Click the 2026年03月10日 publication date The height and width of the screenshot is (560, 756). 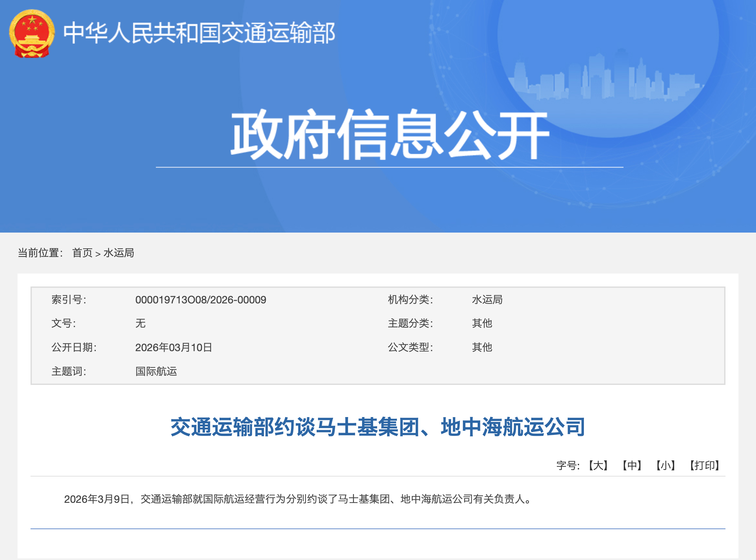(x=173, y=348)
